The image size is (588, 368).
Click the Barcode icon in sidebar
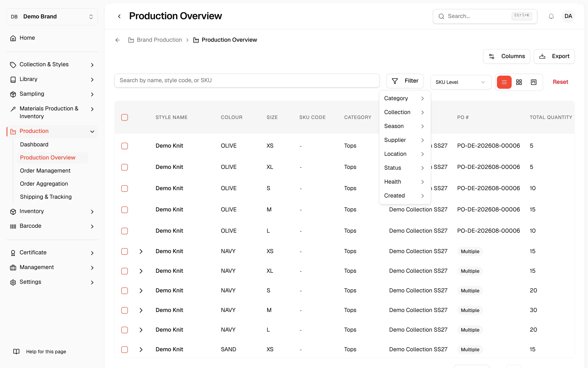[13, 226]
